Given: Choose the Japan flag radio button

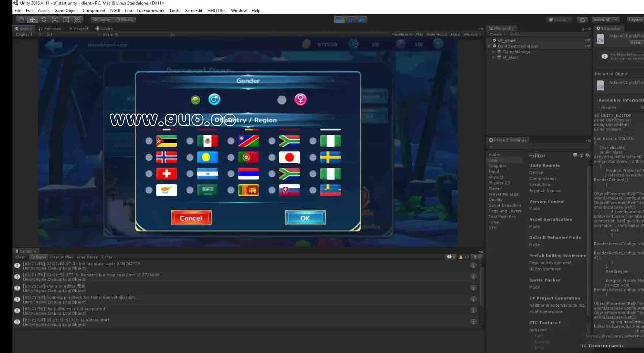Looking at the screenshot, I should click(272, 157).
